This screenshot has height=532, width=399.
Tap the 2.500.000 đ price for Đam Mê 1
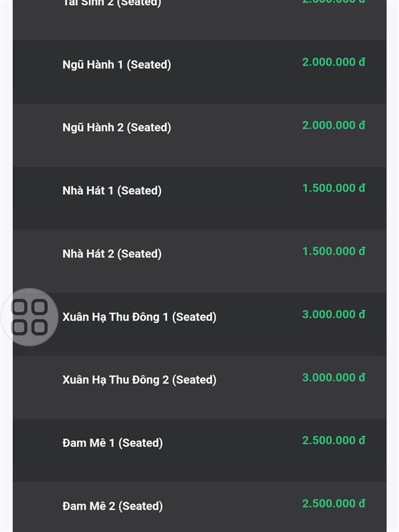coord(334,440)
